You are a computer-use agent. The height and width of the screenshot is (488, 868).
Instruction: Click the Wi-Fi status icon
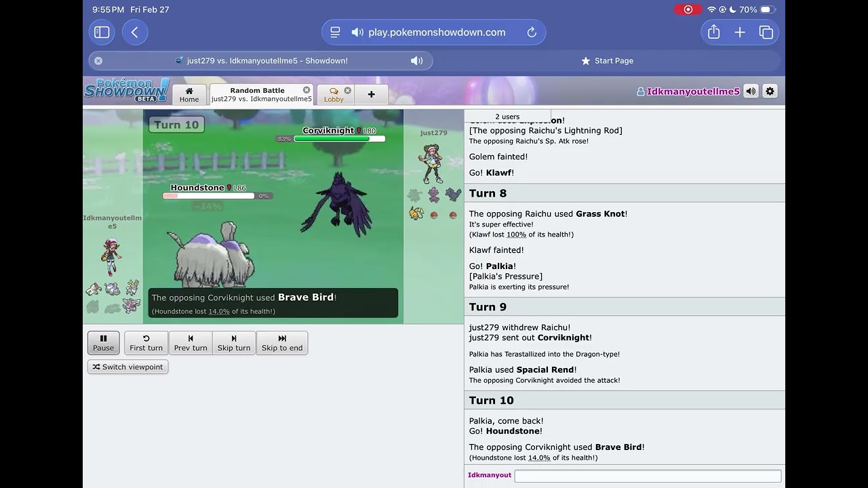711,9
